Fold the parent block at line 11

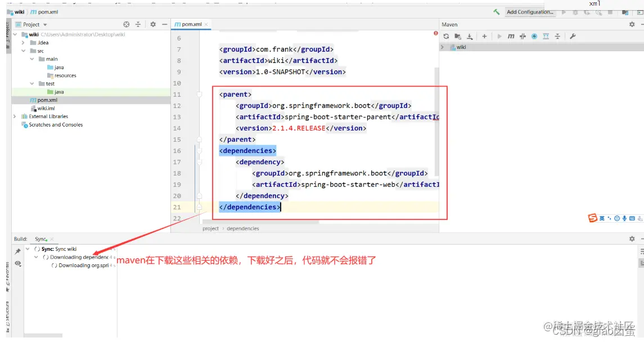pos(199,94)
